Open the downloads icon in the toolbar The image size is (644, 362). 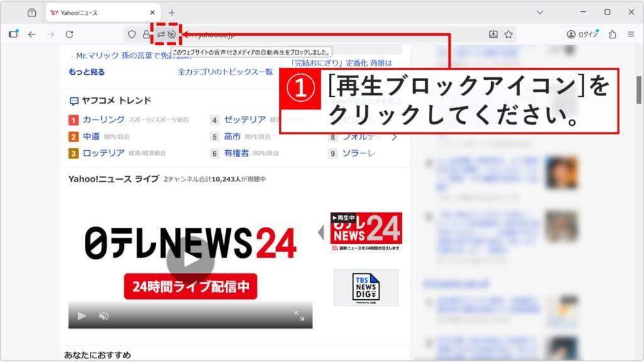coord(494,34)
